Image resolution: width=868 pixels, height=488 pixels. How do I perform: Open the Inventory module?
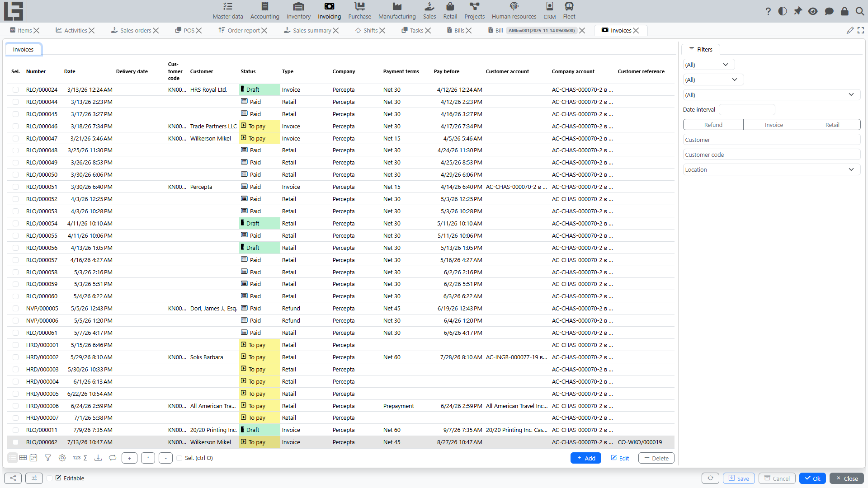298,11
